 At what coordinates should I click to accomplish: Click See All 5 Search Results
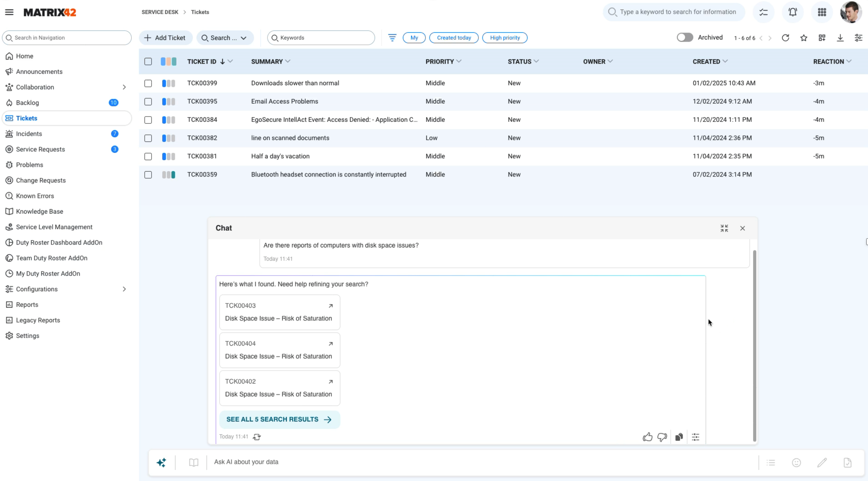point(279,419)
